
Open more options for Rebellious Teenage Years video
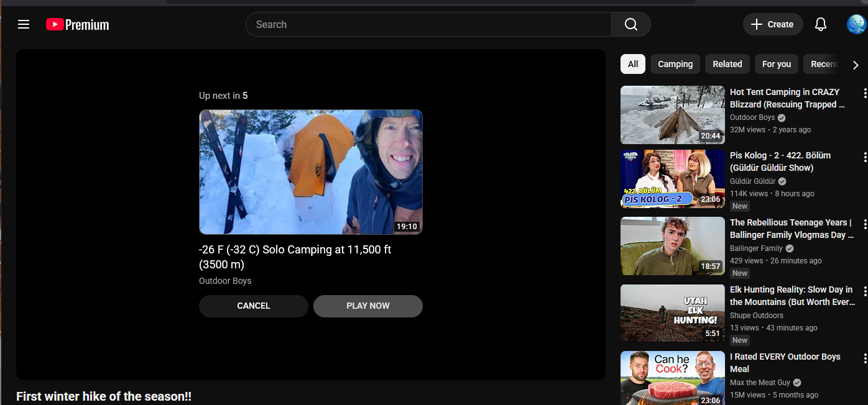click(864, 224)
